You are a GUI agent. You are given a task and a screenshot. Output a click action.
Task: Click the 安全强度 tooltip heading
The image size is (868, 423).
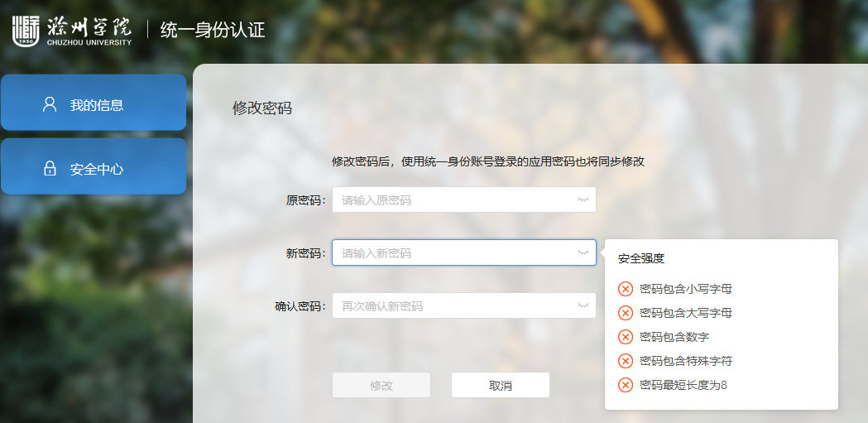tap(641, 258)
